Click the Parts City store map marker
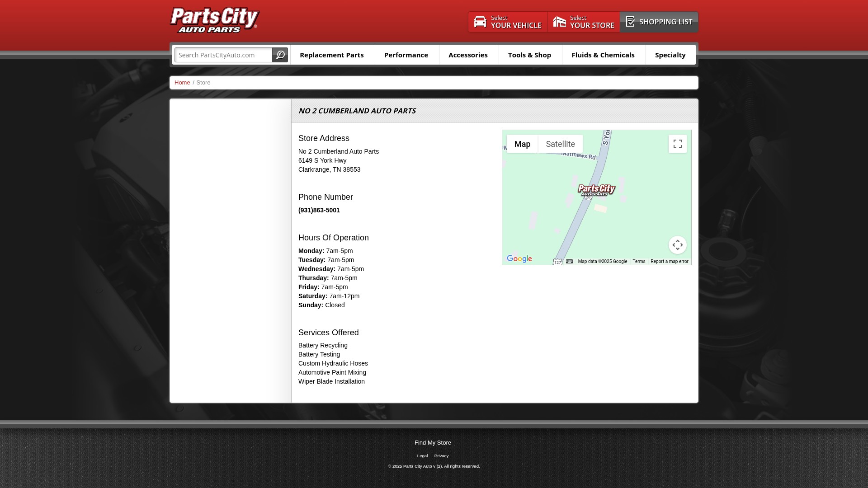 (x=597, y=190)
